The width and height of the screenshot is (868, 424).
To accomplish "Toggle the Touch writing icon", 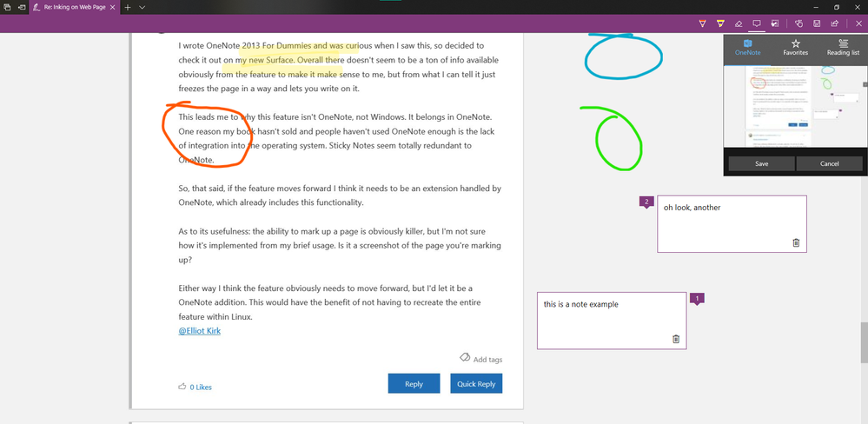I will tap(798, 23).
